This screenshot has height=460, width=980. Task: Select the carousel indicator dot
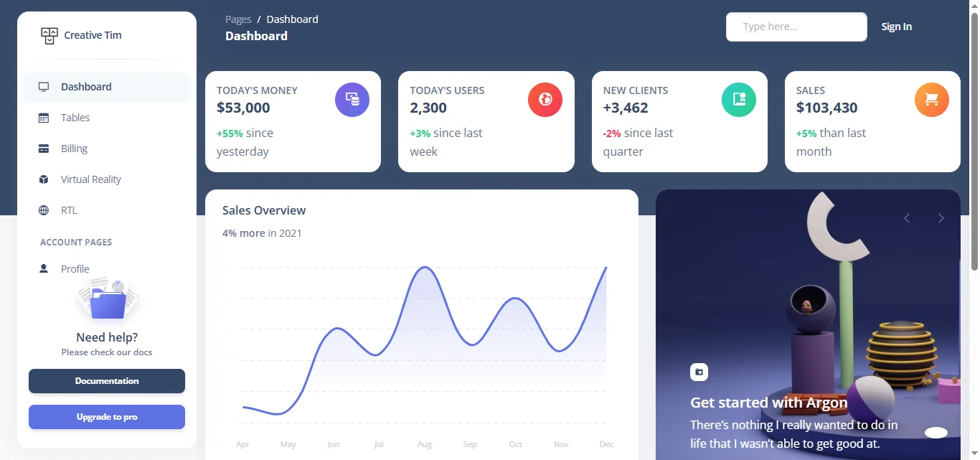[x=936, y=433]
